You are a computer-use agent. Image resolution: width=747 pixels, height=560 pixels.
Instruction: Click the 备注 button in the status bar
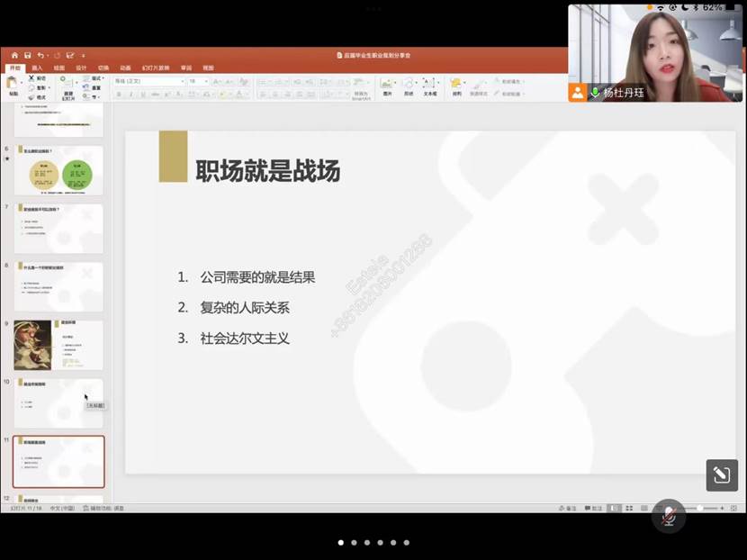pos(563,509)
